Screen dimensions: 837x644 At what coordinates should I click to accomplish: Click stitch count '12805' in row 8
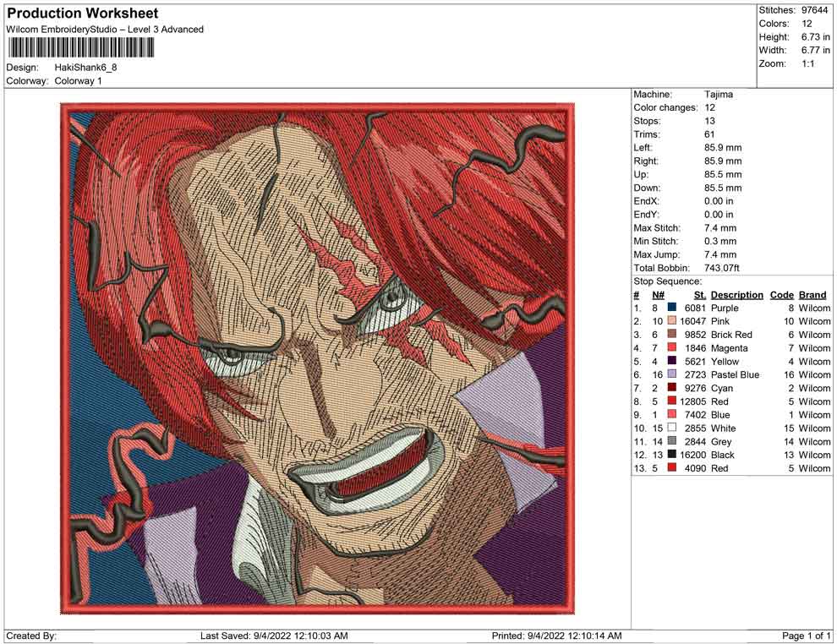point(693,401)
